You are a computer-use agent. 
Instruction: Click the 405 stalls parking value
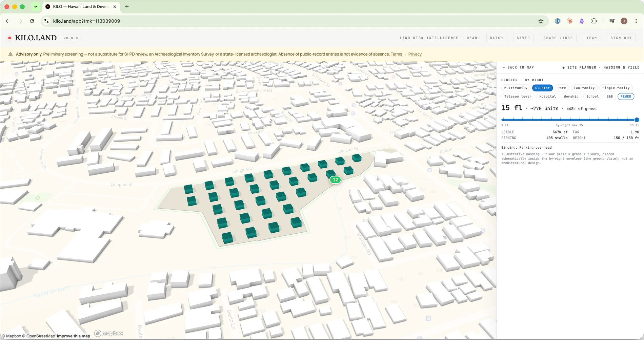pyautogui.click(x=557, y=138)
